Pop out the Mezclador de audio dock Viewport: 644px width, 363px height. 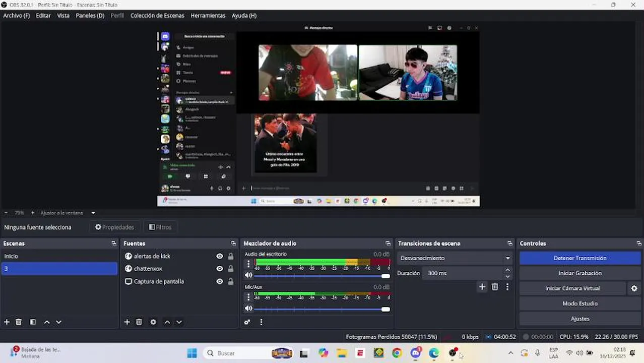(388, 244)
